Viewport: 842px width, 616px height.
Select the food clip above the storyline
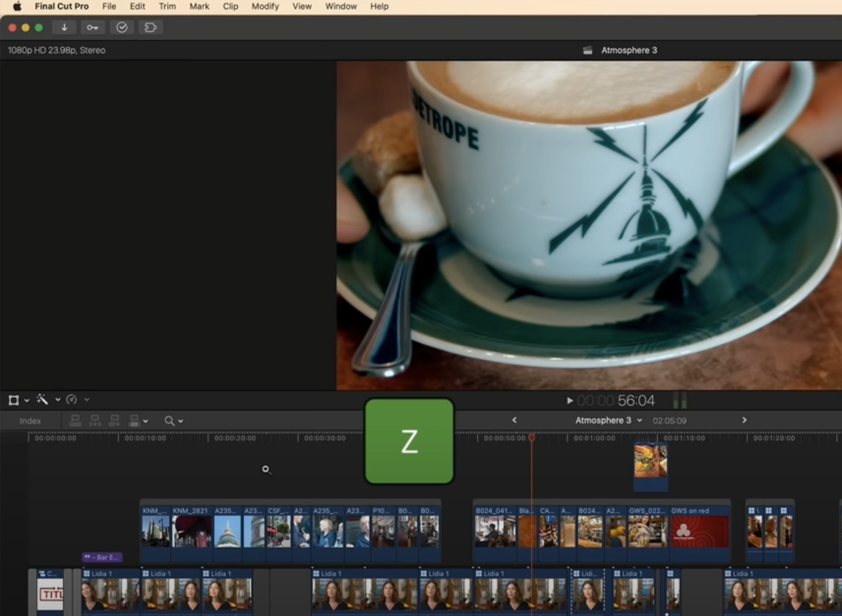[651, 466]
